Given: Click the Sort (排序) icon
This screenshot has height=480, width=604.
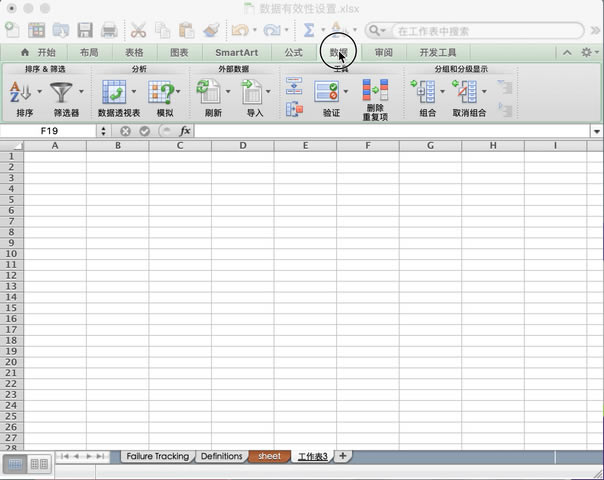Looking at the screenshot, I should pos(20,93).
